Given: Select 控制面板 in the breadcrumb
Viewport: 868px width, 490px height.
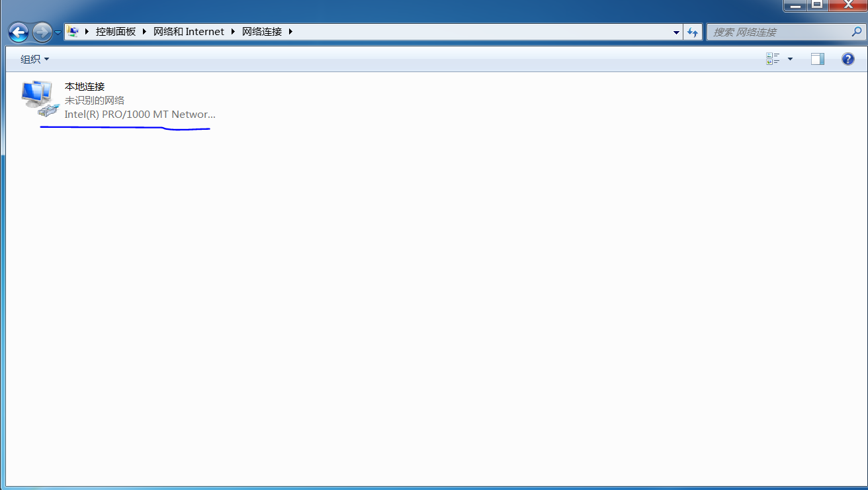Looking at the screenshot, I should [x=116, y=31].
